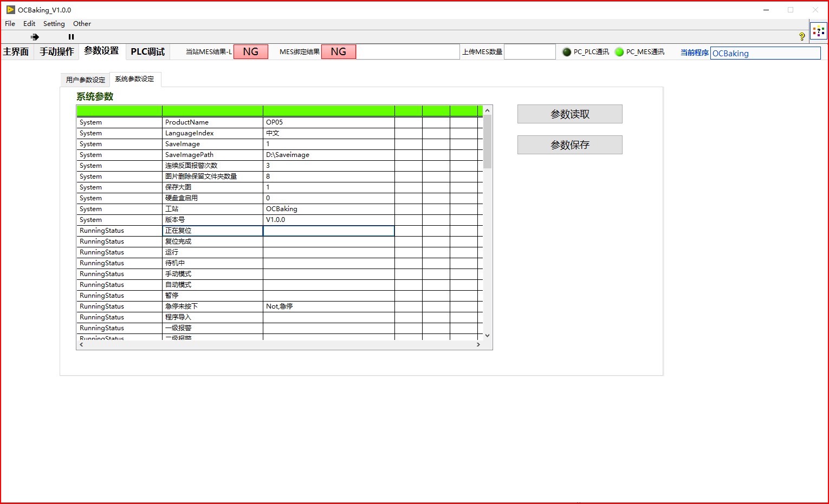Switch to the 主界面 tab

coord(16,51)
